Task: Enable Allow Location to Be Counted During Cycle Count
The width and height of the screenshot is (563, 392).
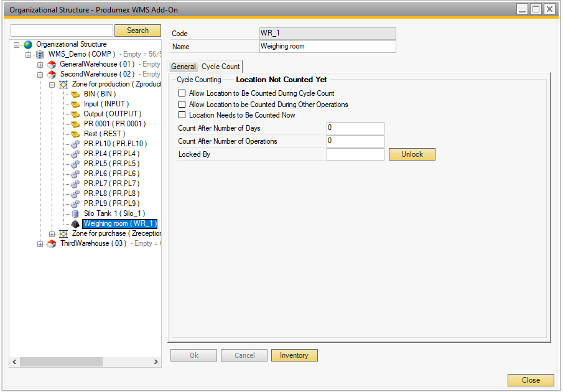Action: [x=182, y=93]
